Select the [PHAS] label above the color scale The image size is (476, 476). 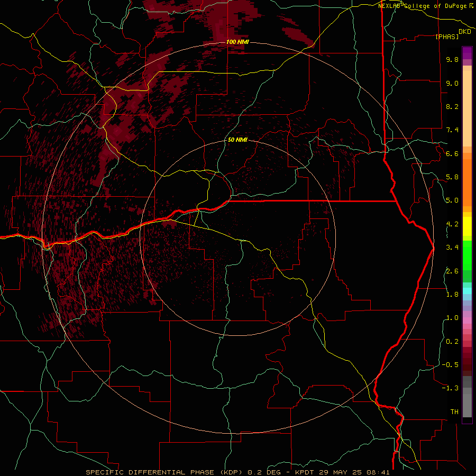pos(447,36)
